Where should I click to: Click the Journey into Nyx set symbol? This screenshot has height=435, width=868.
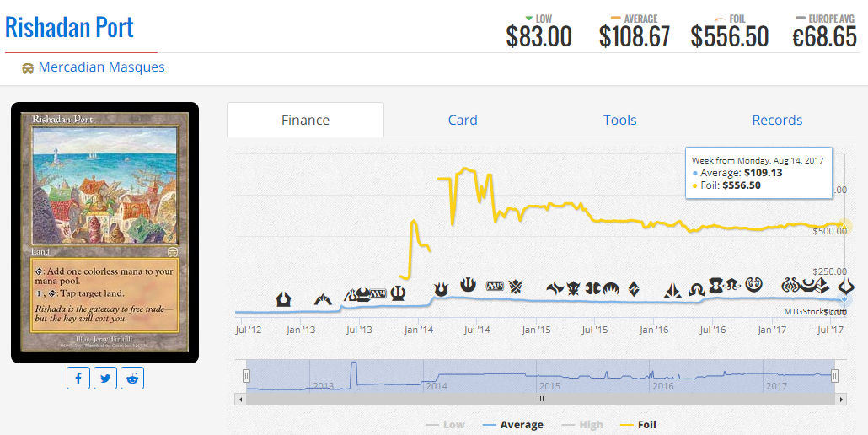coord(468,284)
